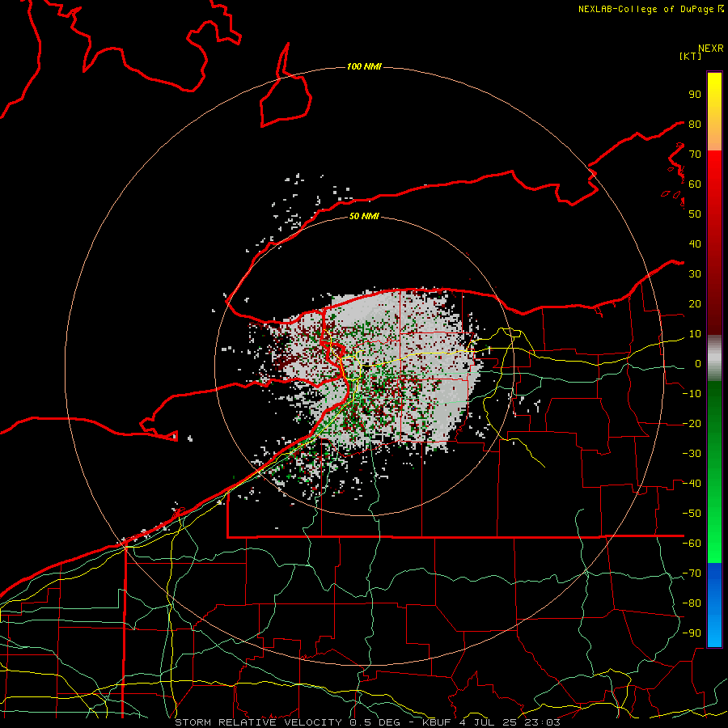728x728 pixels.
Task: Click the KBUF station identifier in the caption
Action: point(437,722)
